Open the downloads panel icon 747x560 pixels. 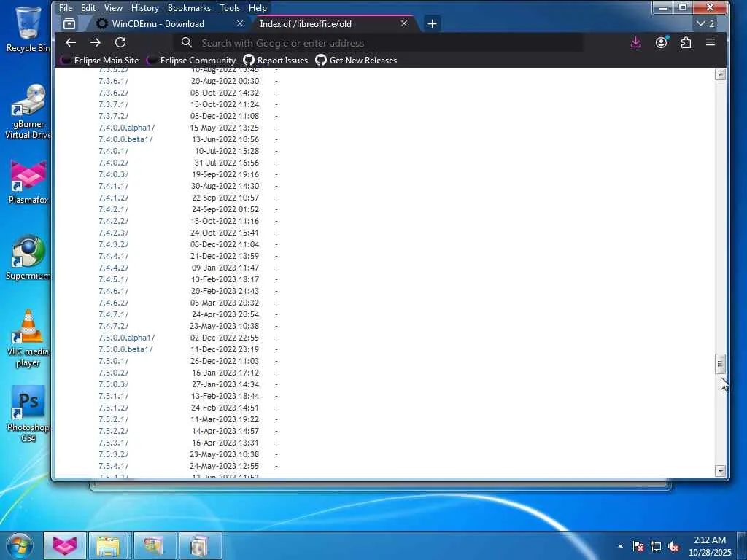pos(635,43)
